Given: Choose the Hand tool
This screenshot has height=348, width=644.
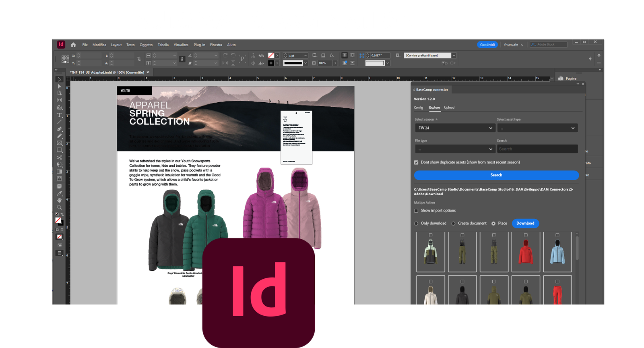Looking at the screenshot, I should click(x=60, y=200).
